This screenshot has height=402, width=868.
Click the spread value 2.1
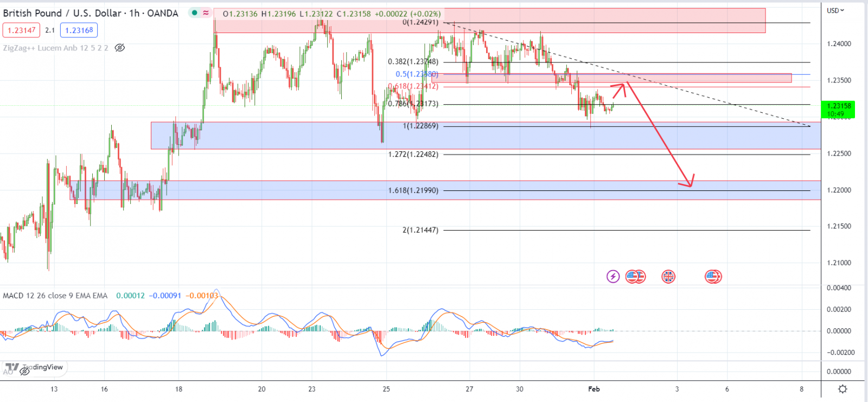(x=50, y=30)
